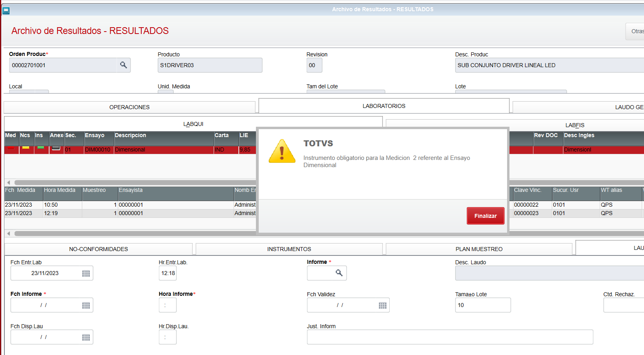Click the Desc. Laudo field

click(x=549, y=273)
